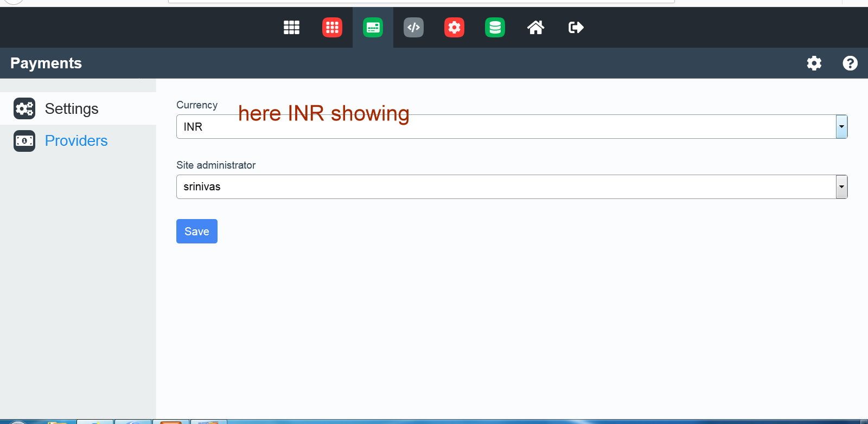Click the red grid icon in top bar
Screen dimensions: 868x424
[x=332, y=28]
